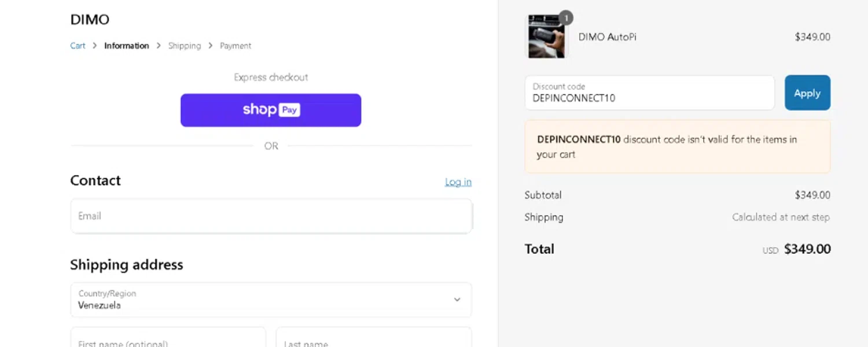Click the Log in link
This screenshot has width=868, height=347.
tap(458, 182)
